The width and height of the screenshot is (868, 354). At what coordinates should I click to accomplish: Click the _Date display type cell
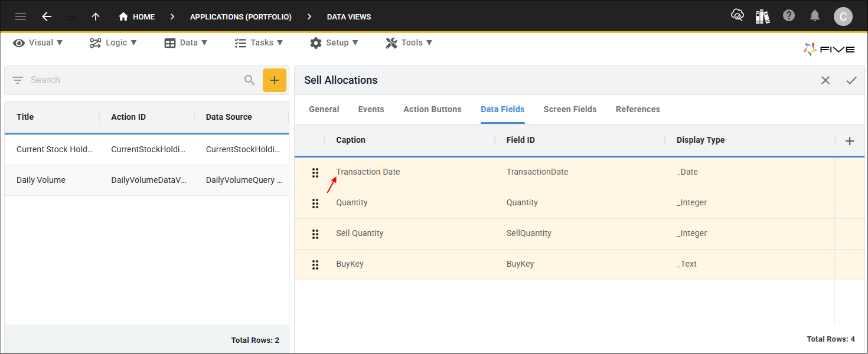(687, 172)
